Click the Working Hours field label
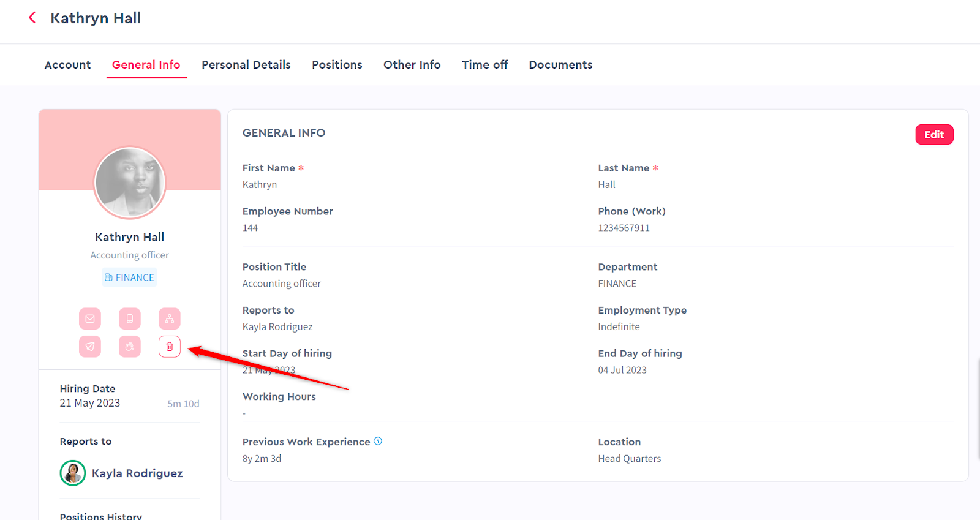Screen dimensions: 980x520 tap(279, 397)
